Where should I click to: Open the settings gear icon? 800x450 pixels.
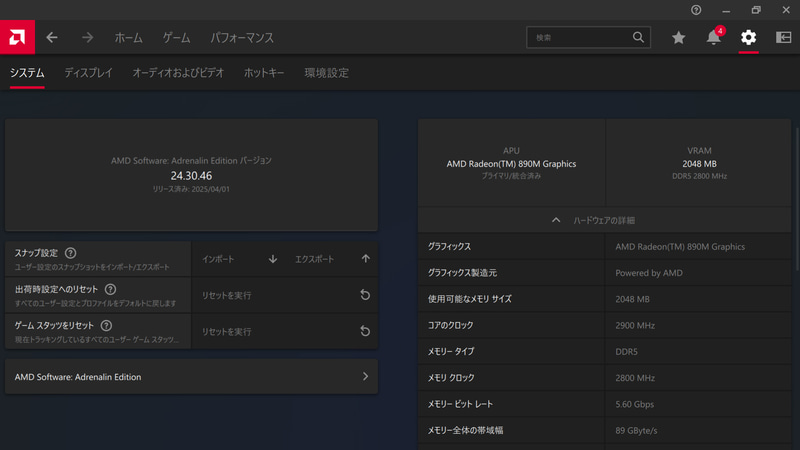click(x=748, y=37)
